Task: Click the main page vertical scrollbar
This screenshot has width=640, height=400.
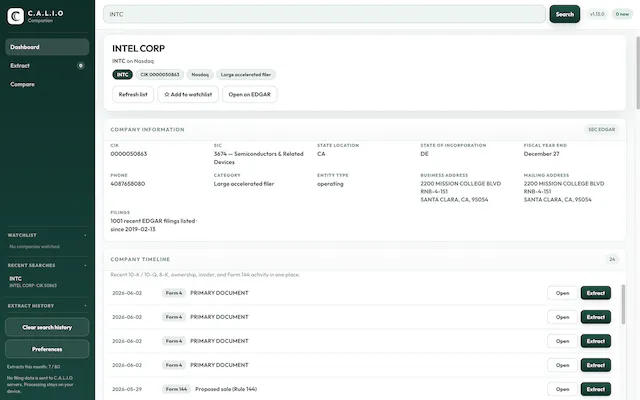Action: (x=638, y=73)
